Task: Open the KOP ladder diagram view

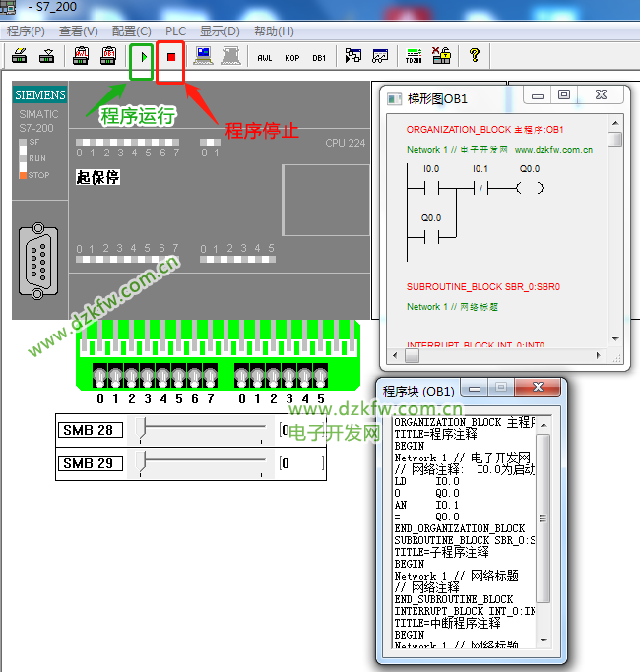Action: tap(291, 58)
